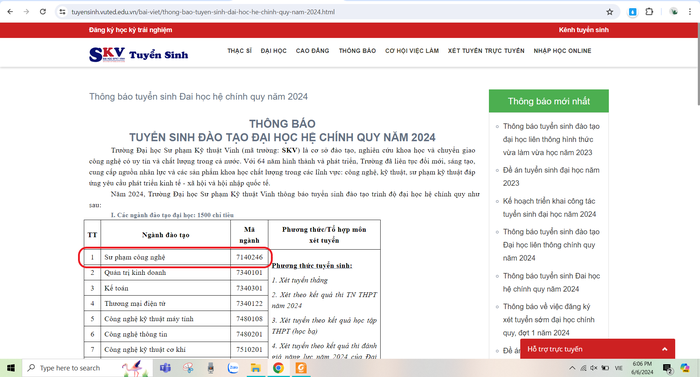700x377 pixels.
Task: Click Đăng ký học kỳ trải nghiệm link
Action: (130, 30)
